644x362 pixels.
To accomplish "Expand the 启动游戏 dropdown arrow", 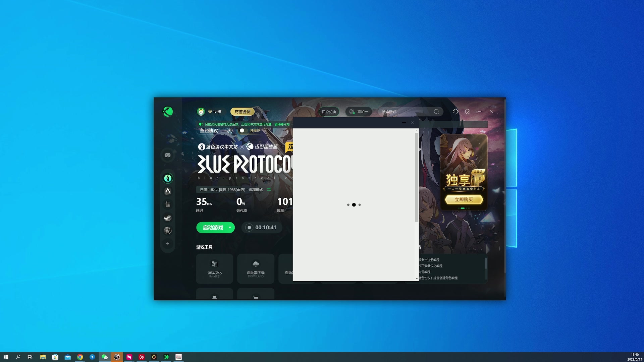I will click(230, 228).
